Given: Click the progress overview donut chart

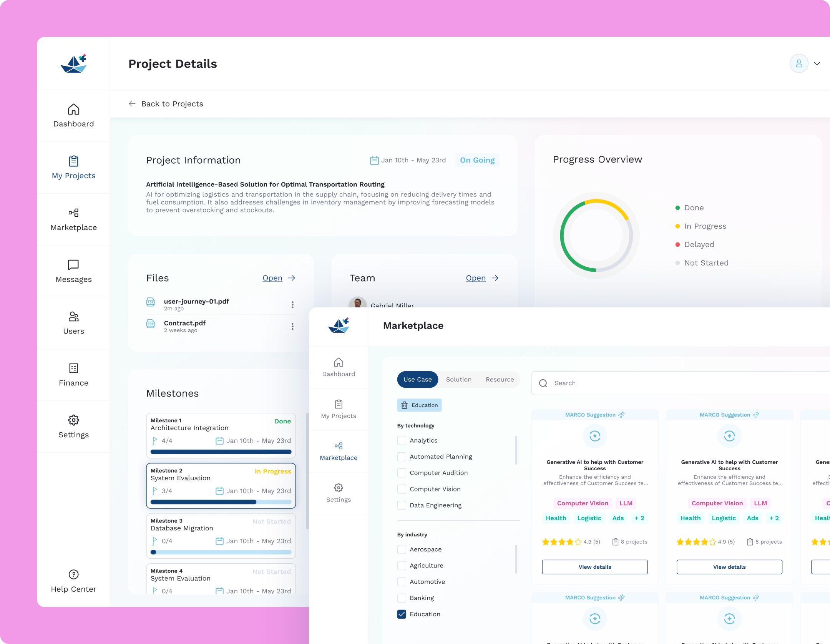Looking at the screenshot, I should [x=596, y=236].
